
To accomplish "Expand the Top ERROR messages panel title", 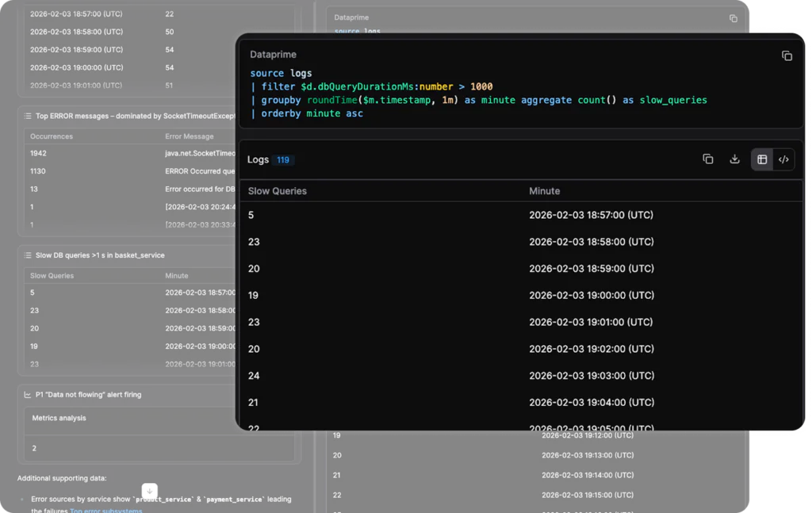I will pos(135,117).
